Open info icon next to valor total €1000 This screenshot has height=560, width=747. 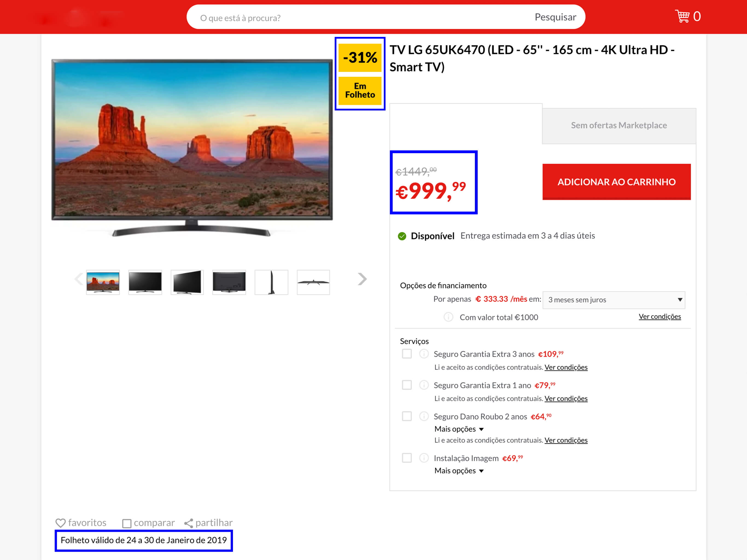(x=448, y=317)
